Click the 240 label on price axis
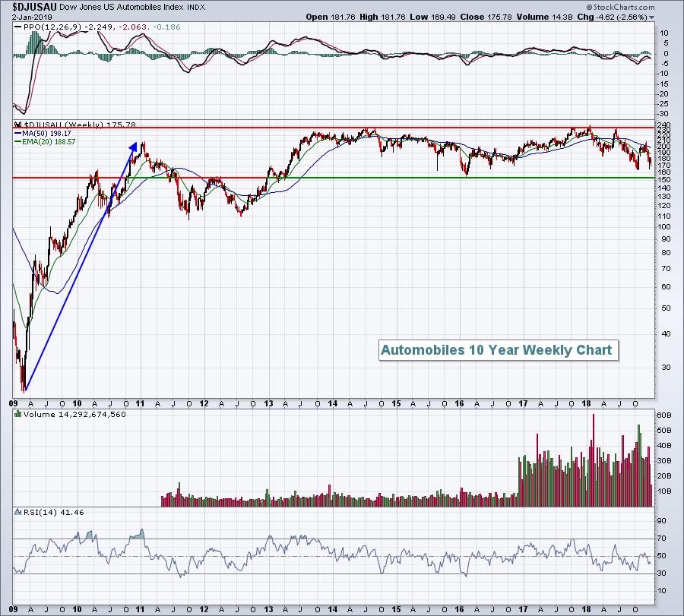The width and height of the screenshot is (684, 616). point(664,125)
